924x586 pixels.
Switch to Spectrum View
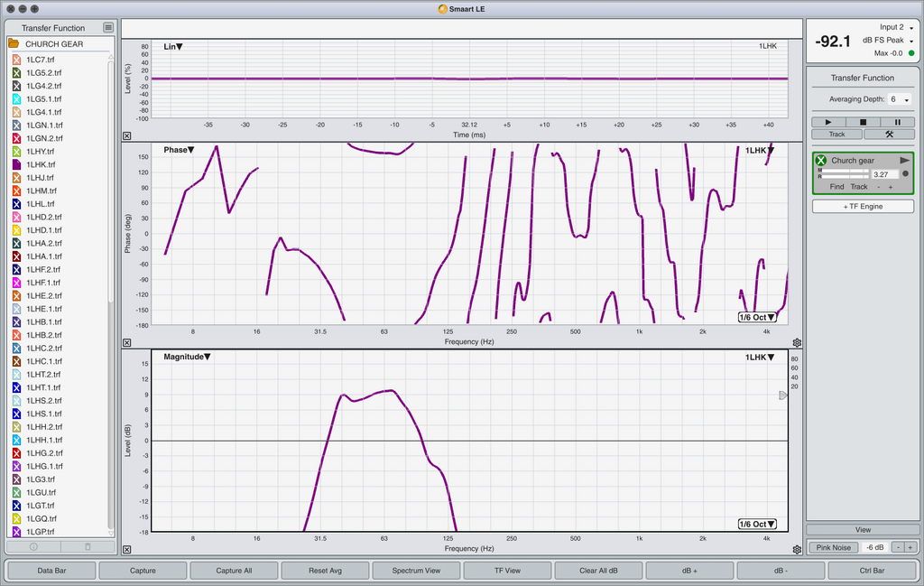pos(416,570)
